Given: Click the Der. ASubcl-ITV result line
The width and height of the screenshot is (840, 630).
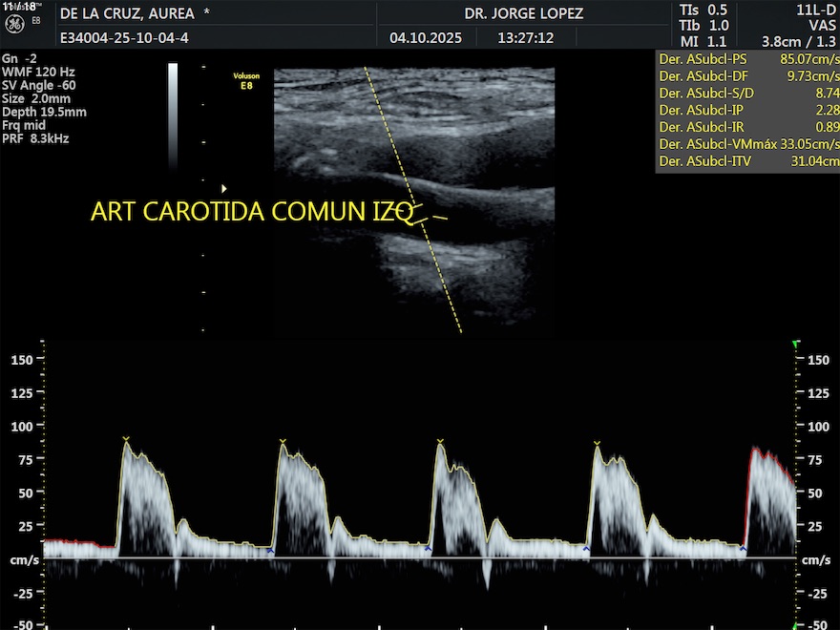Looking at the screenshot, I should point(747,161).
